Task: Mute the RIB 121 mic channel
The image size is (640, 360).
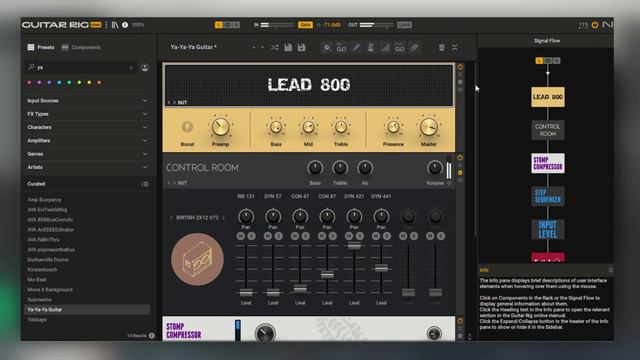Action: pyautogui.click(x=241, y=236)
